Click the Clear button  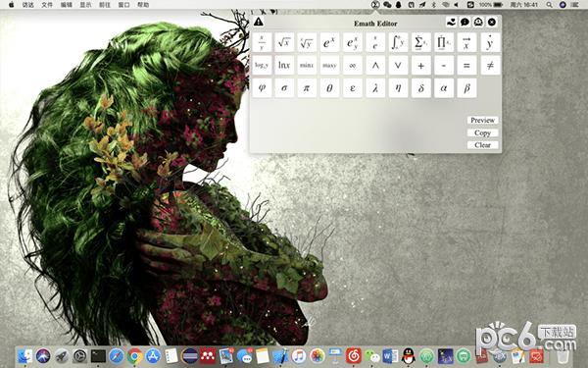pyautogui.click(x=482, y=145)
